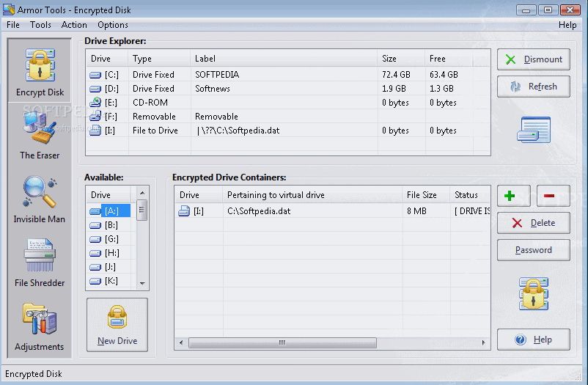Click the Size column header in Drive Explorer

pyautogui.click(x=401, y=59)
